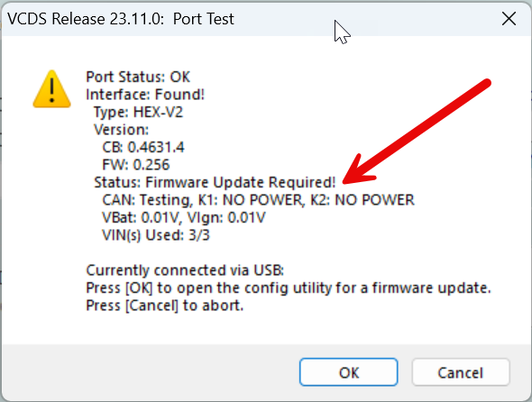Click the Press [OK] config utility instruction
The width and height of the screenshot is (532, 402).
click(289, 288)
